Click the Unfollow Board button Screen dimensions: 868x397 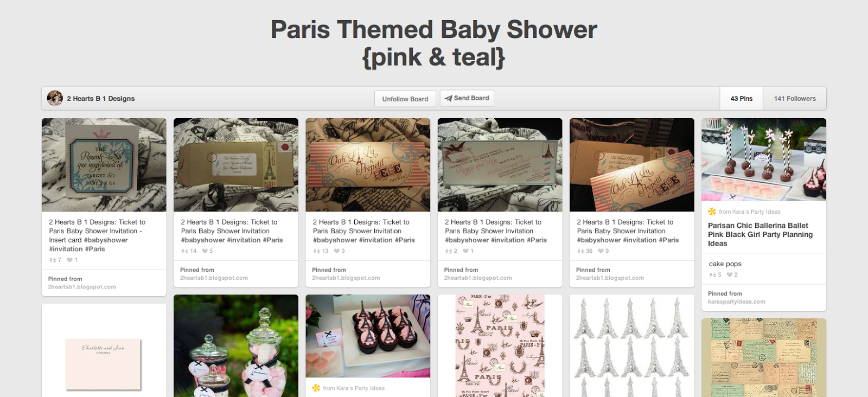point(405,99)
